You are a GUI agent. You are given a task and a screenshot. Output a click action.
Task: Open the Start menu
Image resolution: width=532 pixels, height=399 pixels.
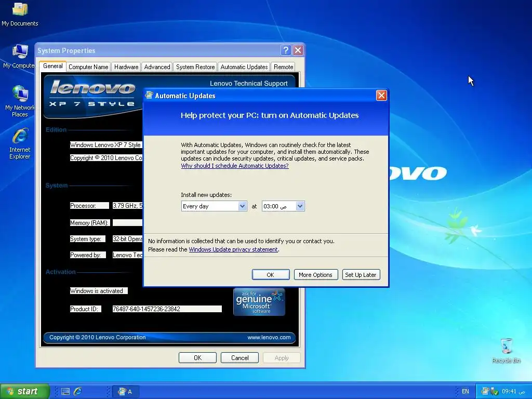coord(24,391)
